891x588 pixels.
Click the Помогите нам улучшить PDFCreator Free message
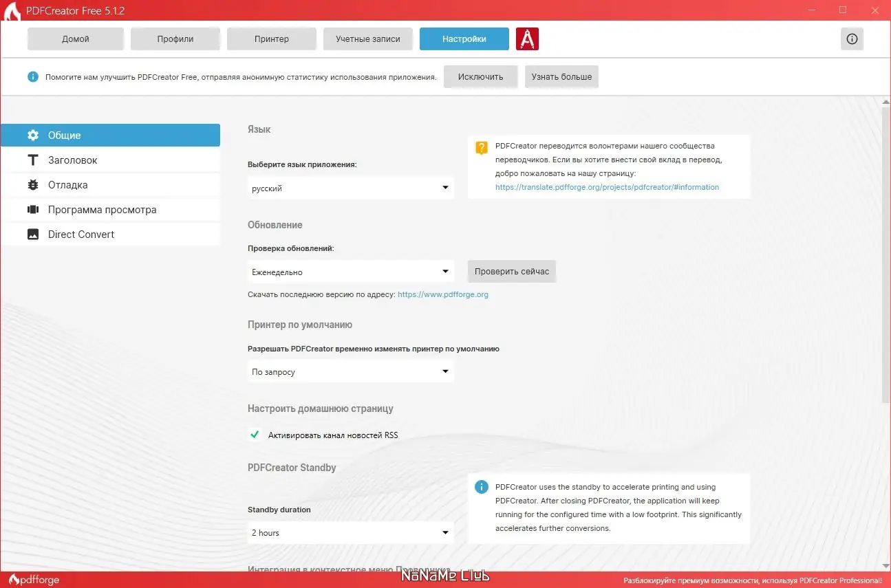coord(241,77)
